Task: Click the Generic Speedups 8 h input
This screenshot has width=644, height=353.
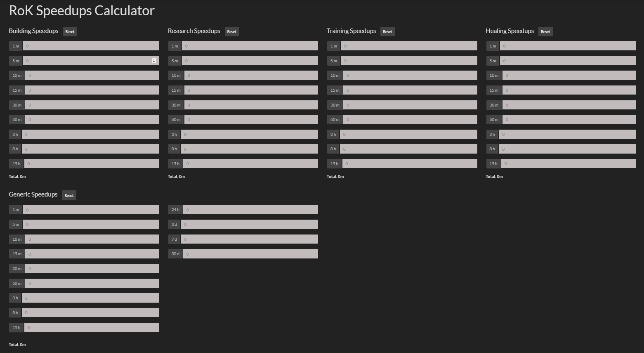Action: [x=90, y=313]
